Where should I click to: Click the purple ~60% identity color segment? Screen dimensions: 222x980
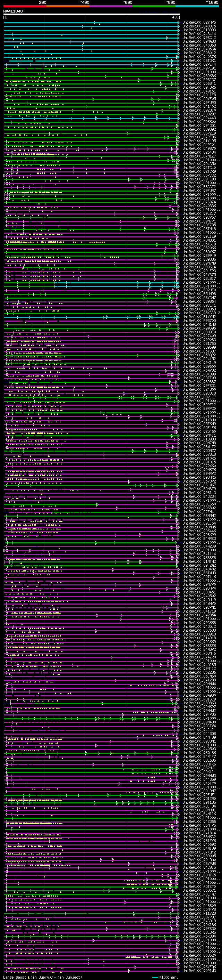coord(111,6)
